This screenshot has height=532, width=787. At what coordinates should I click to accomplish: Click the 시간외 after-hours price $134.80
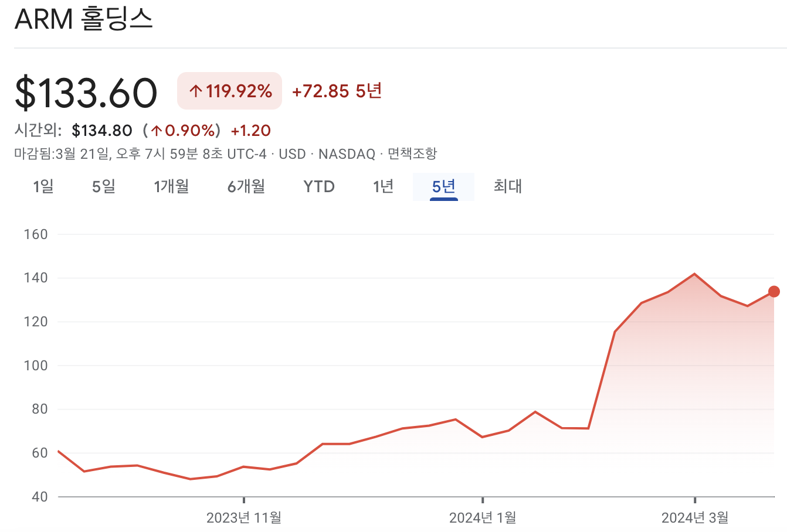(x=103, y=130)
